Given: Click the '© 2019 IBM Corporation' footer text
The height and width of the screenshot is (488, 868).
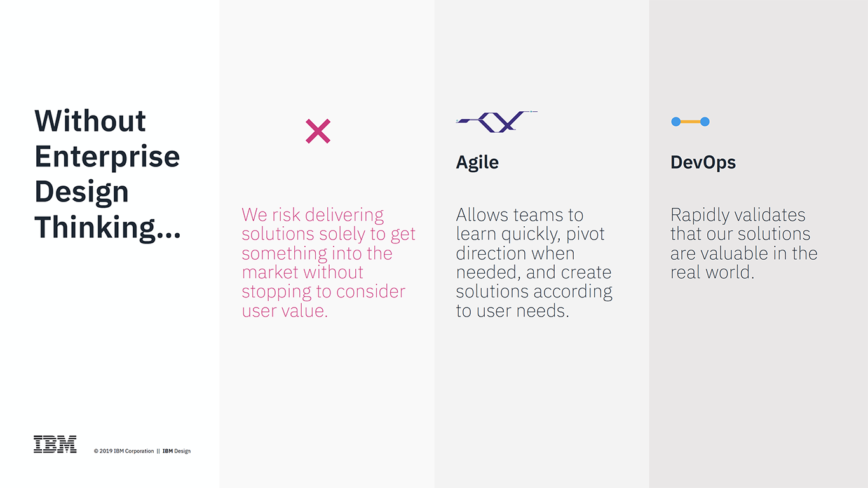Looking at the screenshot, I should click(124, 451).
